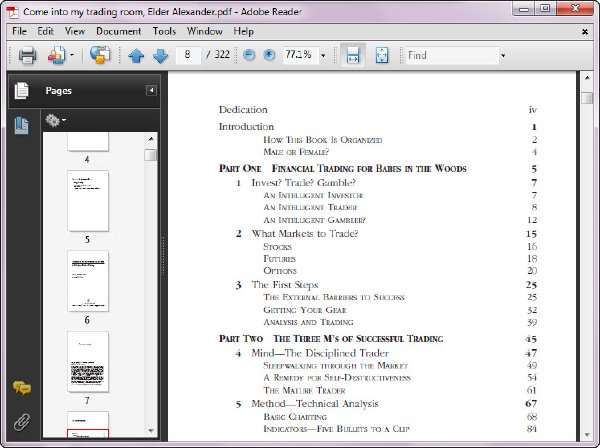Open the Help menu
Viewport: 600px width, 448px height.
[x=243, y=31]
